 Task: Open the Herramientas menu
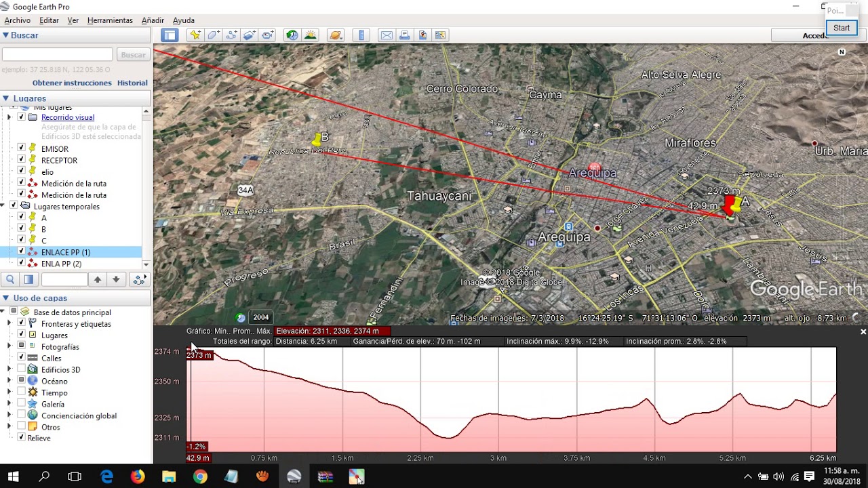point(110,20)
